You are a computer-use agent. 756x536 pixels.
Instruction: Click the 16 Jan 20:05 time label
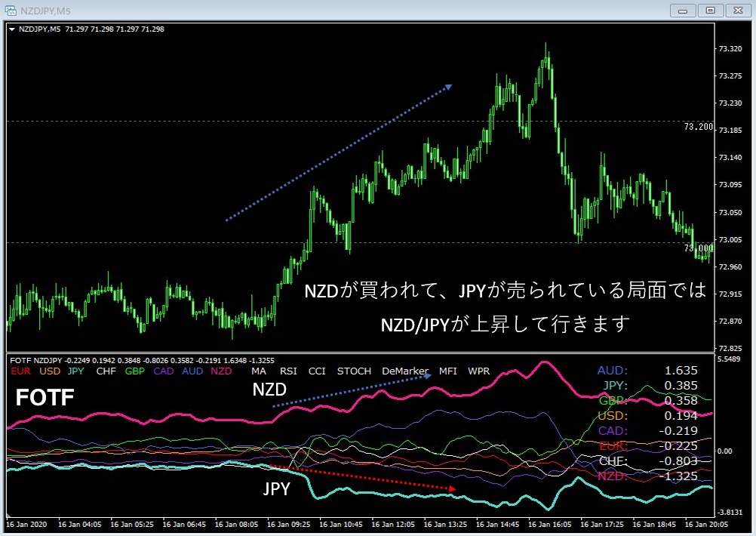point(706,525)
